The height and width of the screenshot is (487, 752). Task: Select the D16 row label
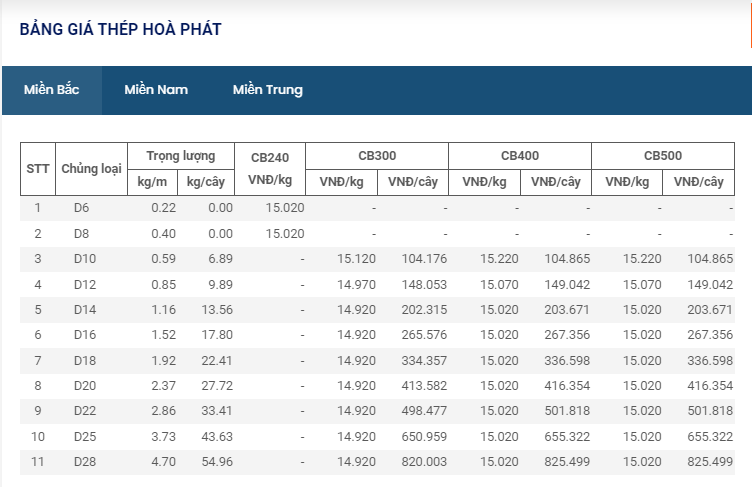point(85,334)
